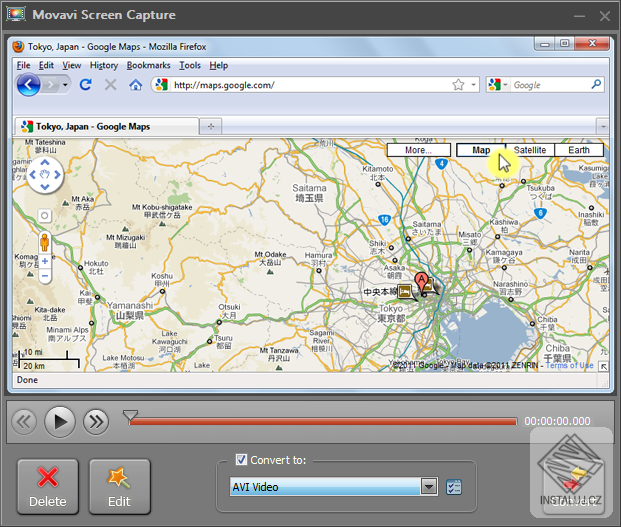The width and height of the screenshot is (621, 527).
Task: Click Firefox Back arrow button
Action: tap(28, 85)
